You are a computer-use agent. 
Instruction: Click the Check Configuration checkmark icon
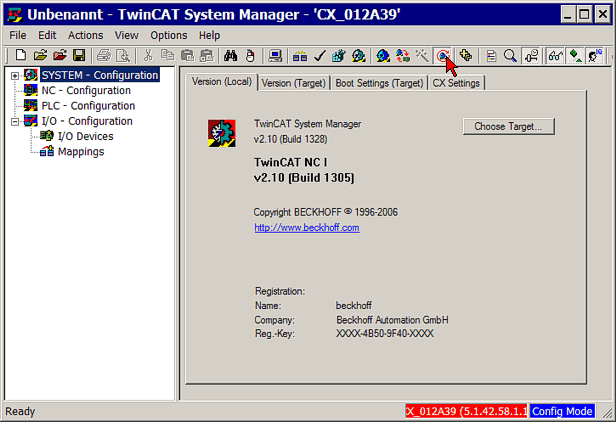(x=319, y=56)
